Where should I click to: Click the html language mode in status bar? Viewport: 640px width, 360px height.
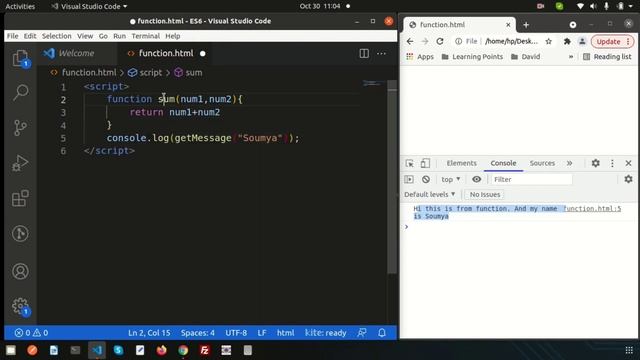(285, 333)
